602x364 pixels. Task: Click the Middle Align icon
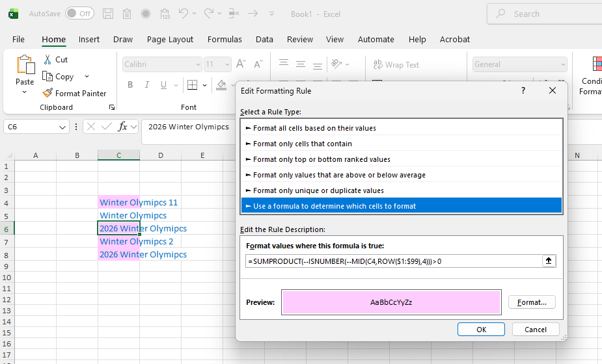click(x=301, y=64)
